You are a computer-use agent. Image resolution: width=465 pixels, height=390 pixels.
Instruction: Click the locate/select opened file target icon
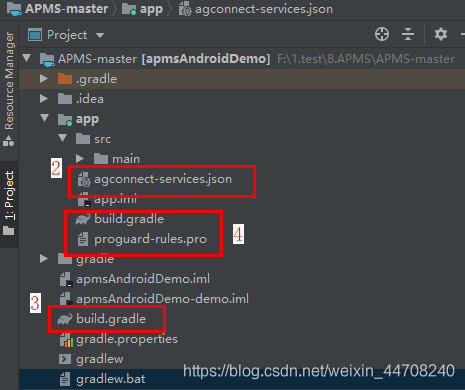coord(382,34)
